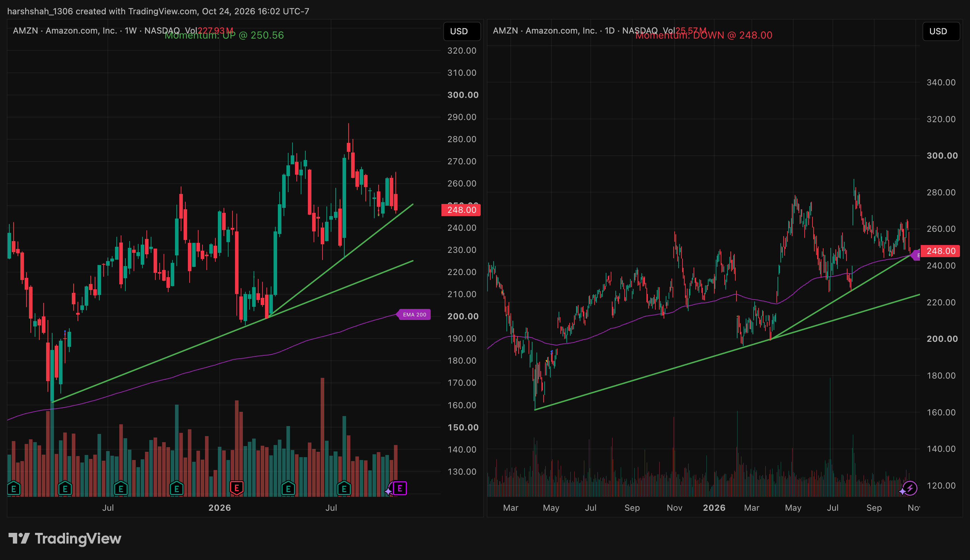
Task: Click the sparkle icon beside the lightning bolt
Action: (x=902, y=491)
